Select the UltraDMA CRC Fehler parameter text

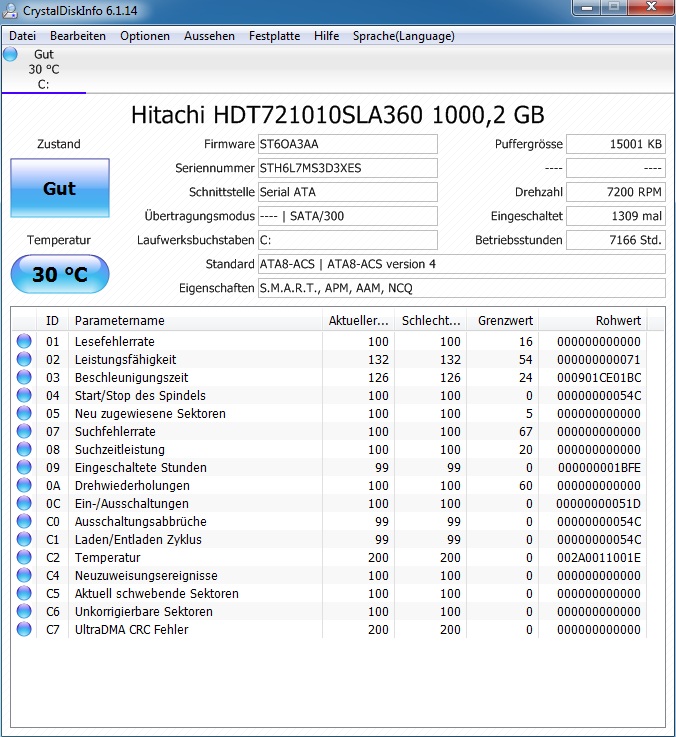click(x=132, y=629)
